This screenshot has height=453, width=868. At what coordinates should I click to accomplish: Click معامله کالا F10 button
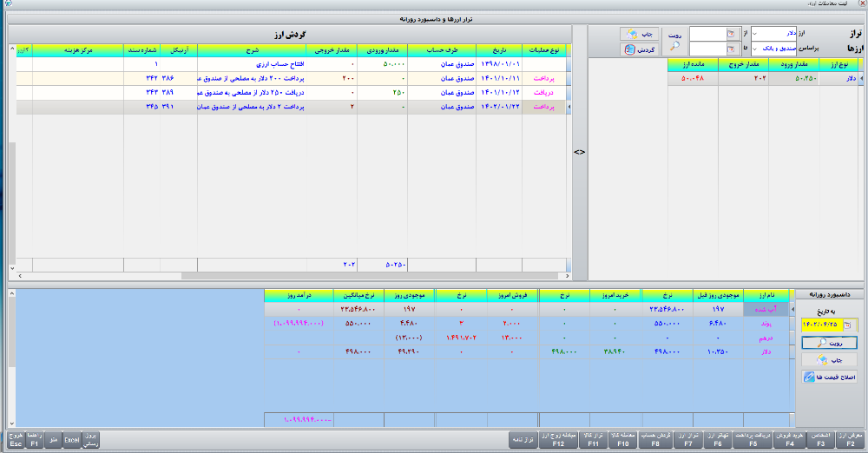click(x=622, y=440)
